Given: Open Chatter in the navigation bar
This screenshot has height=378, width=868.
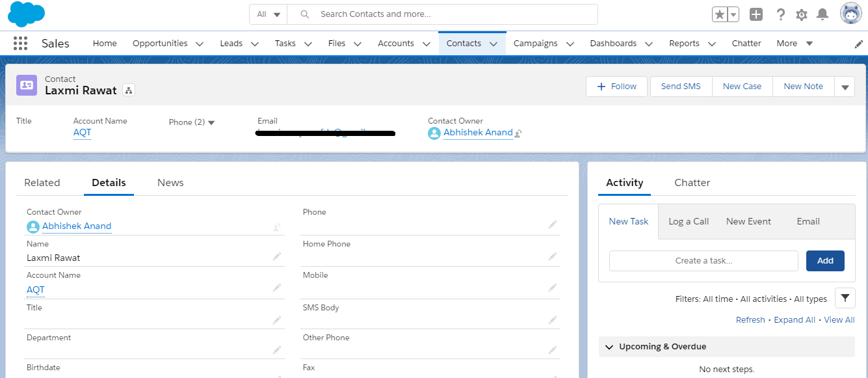Looking at the screenshot, I should coord(746,44).
